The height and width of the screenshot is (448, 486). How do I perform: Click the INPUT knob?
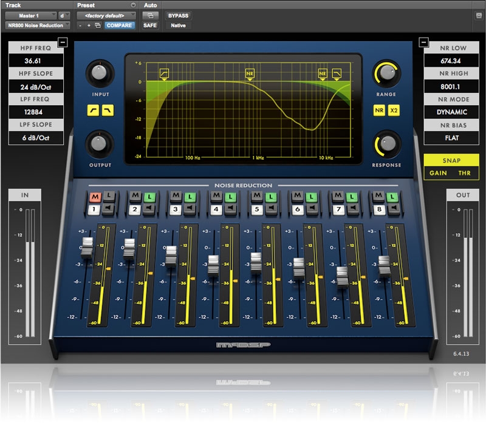[x=100, y=75]
